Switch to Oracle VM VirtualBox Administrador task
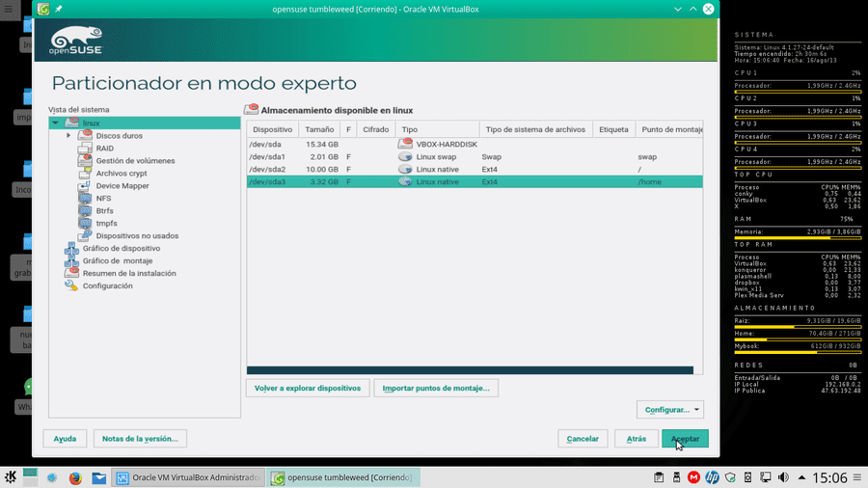 [189, 477]
